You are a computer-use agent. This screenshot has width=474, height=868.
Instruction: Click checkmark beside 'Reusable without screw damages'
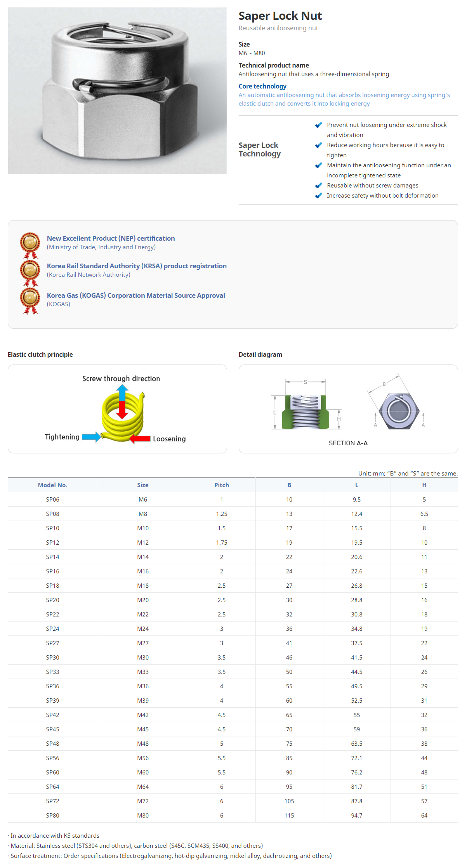pos(318,186)
